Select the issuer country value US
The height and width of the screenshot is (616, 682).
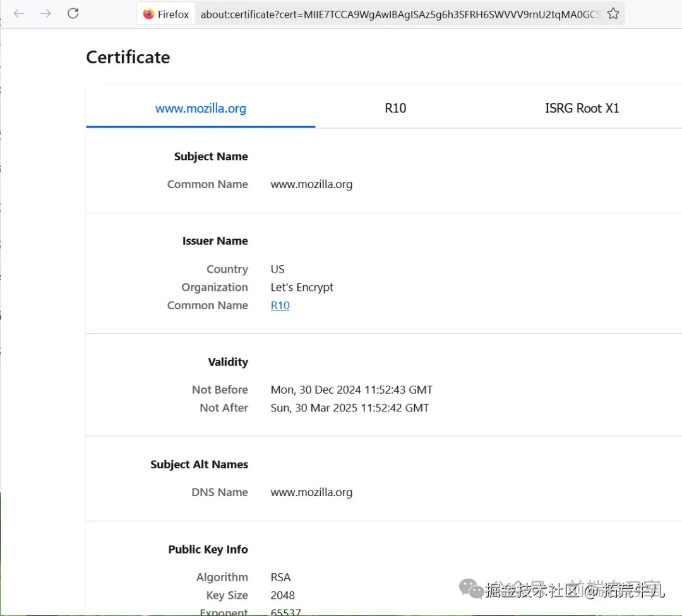pos(277,269)
